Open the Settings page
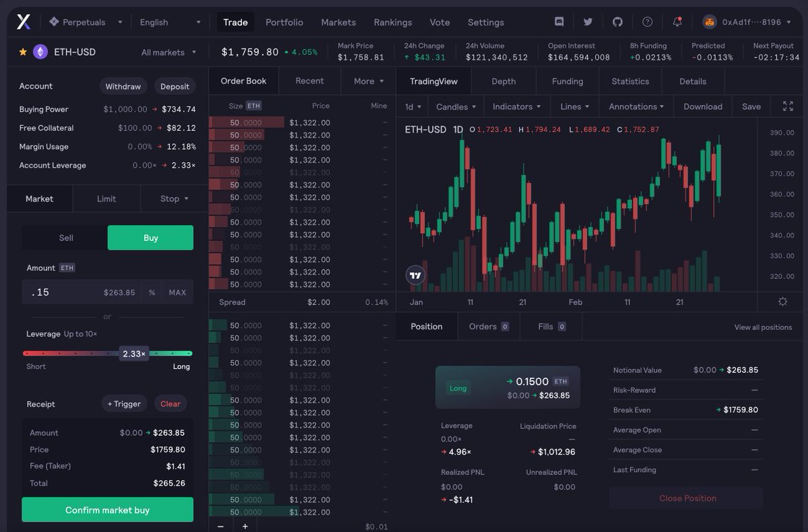The image size is (808, 532). click(x=485, y=22)
